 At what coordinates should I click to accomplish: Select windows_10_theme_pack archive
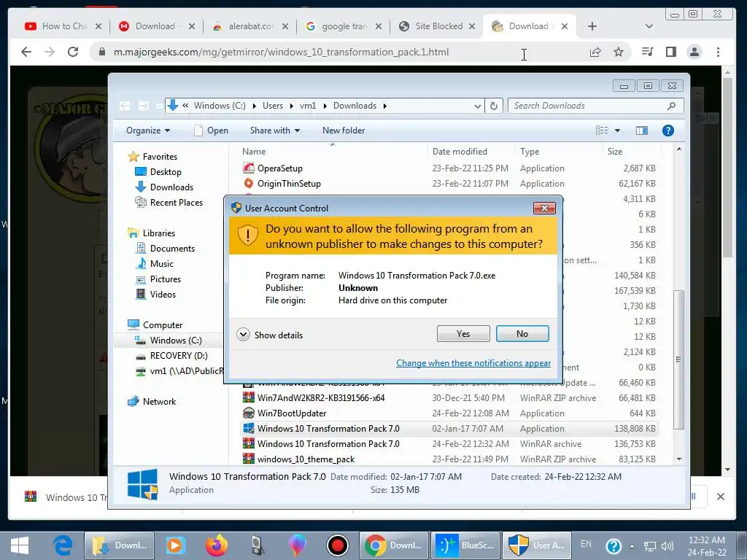298,459
